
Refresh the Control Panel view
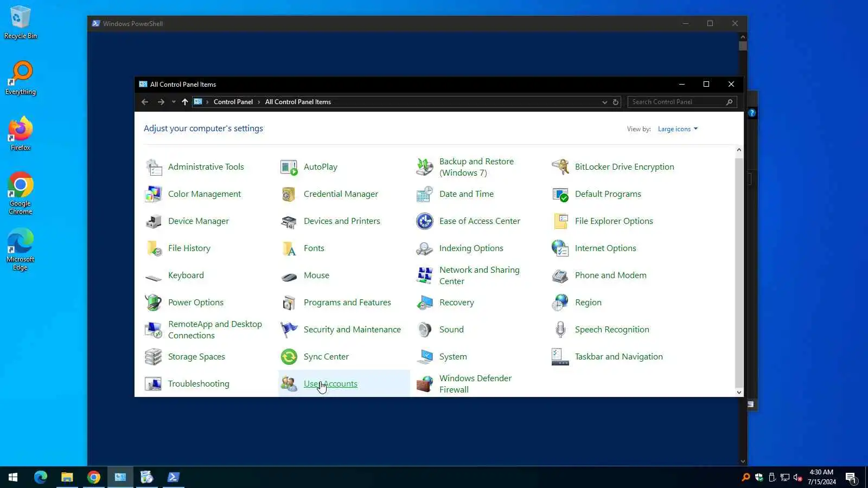click(616, 102)
